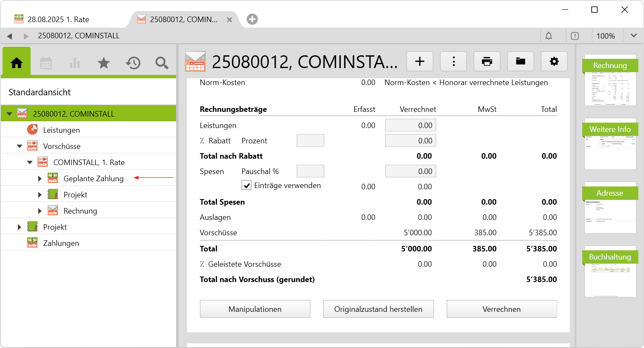Expand the 'Geplante Zahlung' tree node
The image size is (644, 348).
(x=40, y=179)
